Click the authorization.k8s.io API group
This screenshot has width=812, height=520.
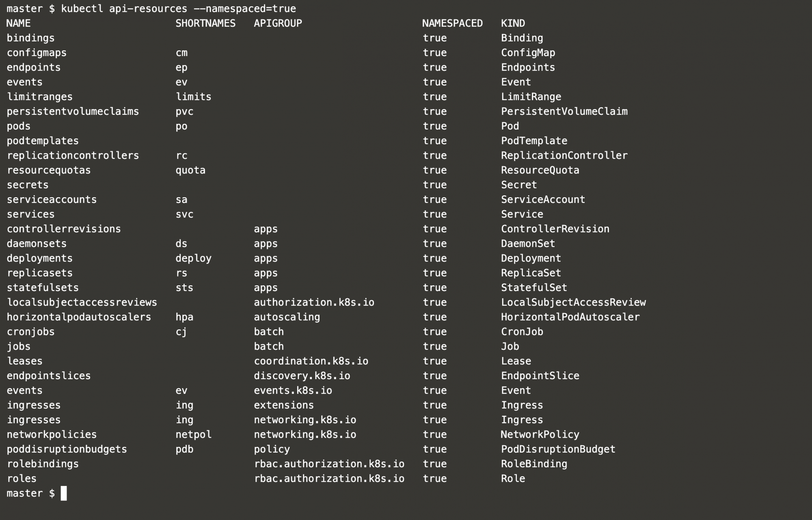click(314, 302)
